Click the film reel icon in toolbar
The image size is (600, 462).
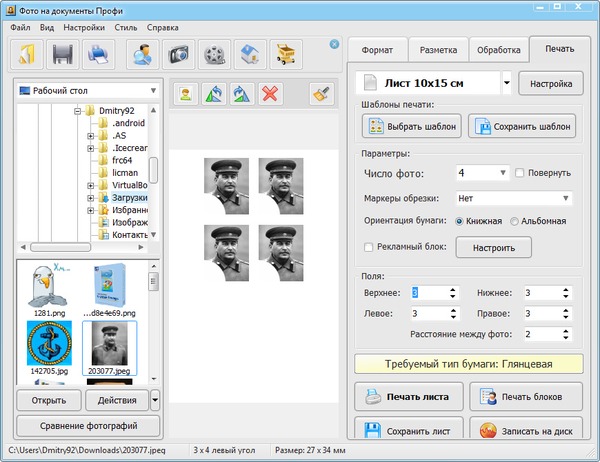click(x=215, y=54)
